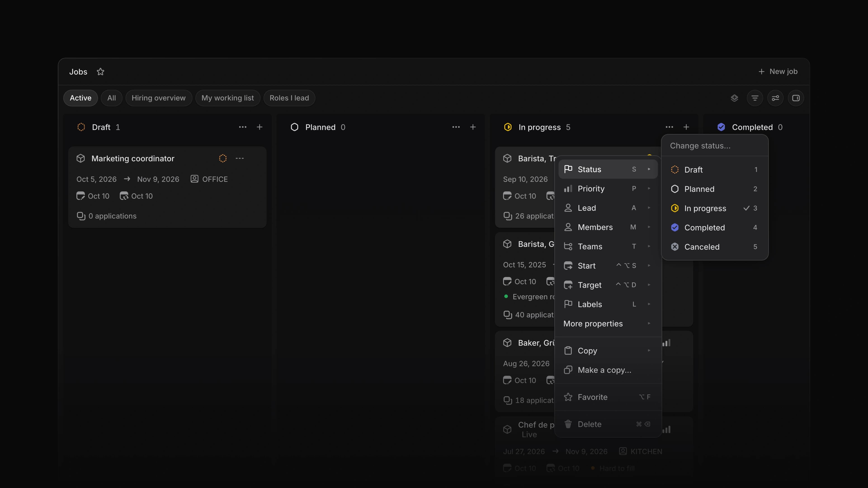Open the filter icon in toolbar

(755, 98)
